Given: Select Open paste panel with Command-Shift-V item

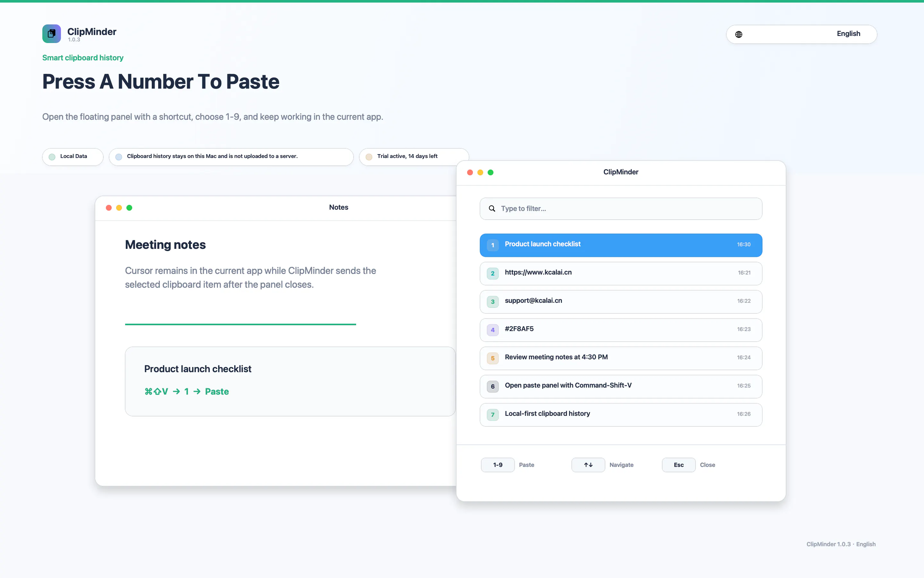Looking at the screenshot, I should click(x=621, y=387).
